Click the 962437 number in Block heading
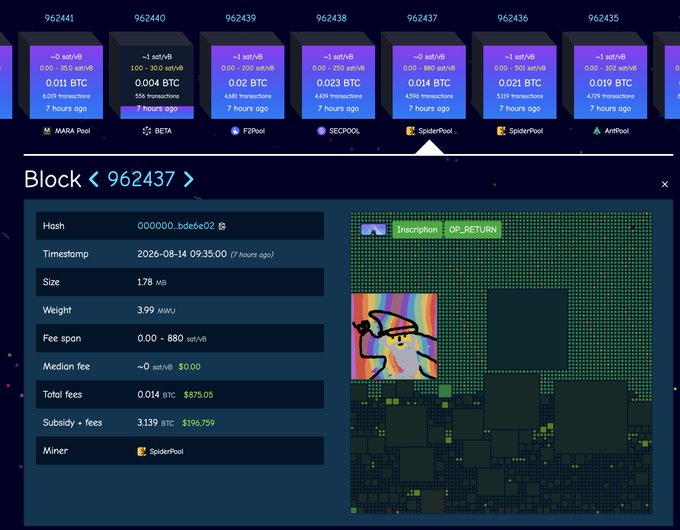This screenshot has height=530, width=680. (x=141, y=179)
